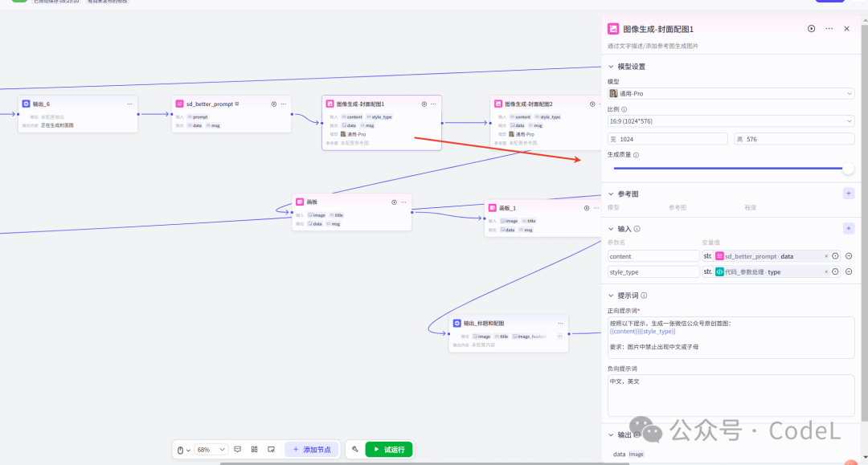Select the 图像生成-封面配图2 node title
Screen dimensions: 868x465
(528, 104)
